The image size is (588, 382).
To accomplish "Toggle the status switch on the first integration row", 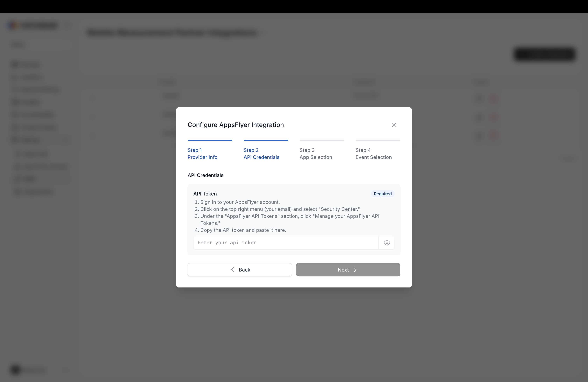I will pos(479,99).
